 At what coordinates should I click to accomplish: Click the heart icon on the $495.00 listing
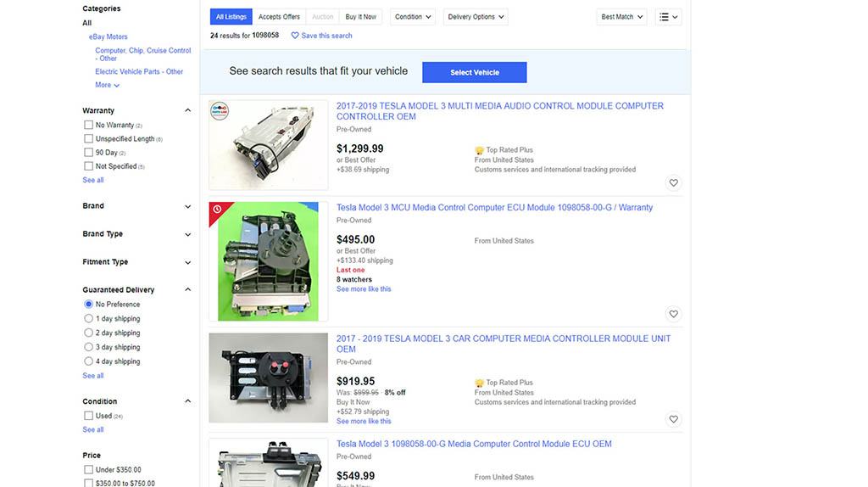(x=673, y=314)
